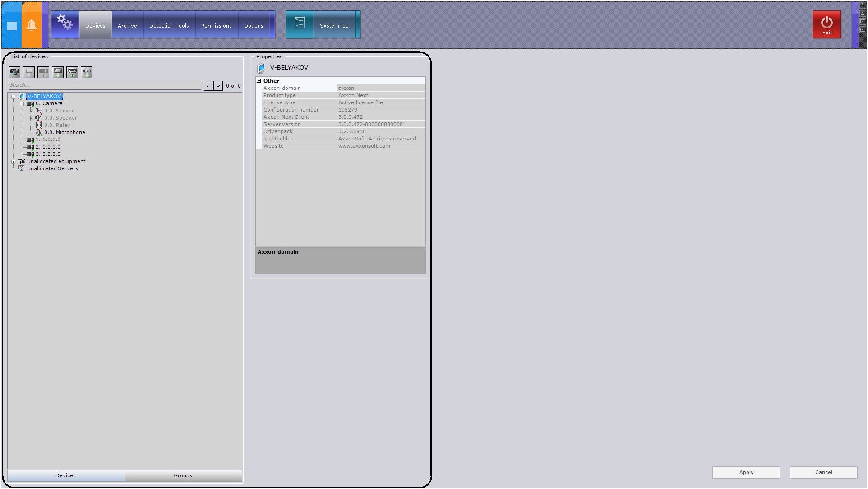The height and width of the screenshot is (489, 868).
Task: Collapse the V-BELYAKOV server node
Action: [x=14, y=97]
